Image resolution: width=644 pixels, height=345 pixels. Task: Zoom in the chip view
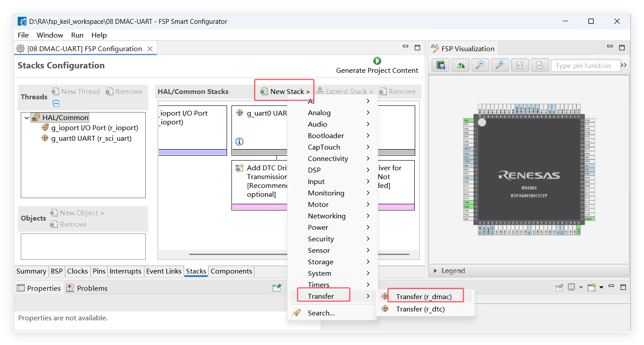point(500,65)
